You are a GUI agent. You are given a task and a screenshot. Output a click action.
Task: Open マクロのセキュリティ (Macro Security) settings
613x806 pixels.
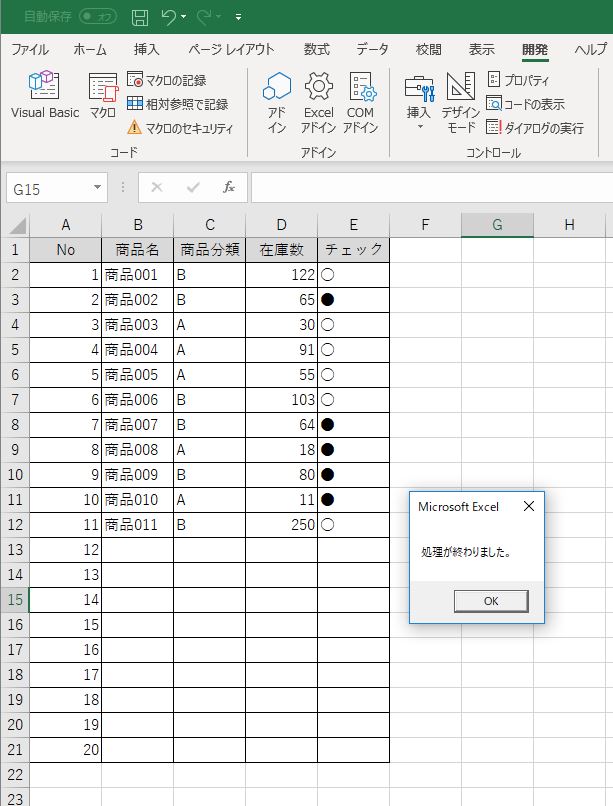click(180, 128)
